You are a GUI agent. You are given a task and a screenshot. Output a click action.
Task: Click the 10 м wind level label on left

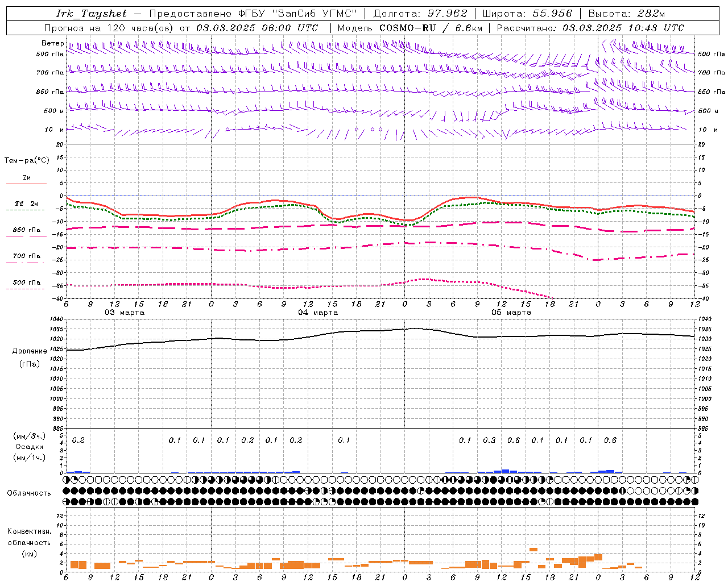(55, 130)
